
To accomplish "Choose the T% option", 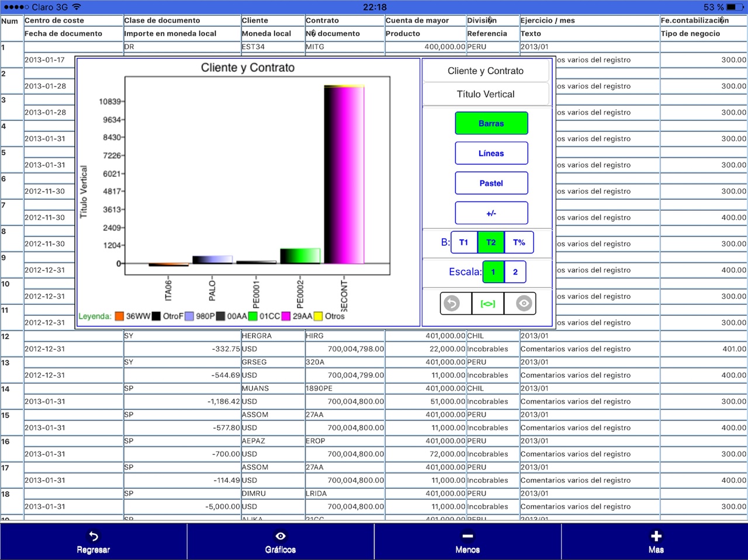I will pyautogui.click(x=519, y=242).
